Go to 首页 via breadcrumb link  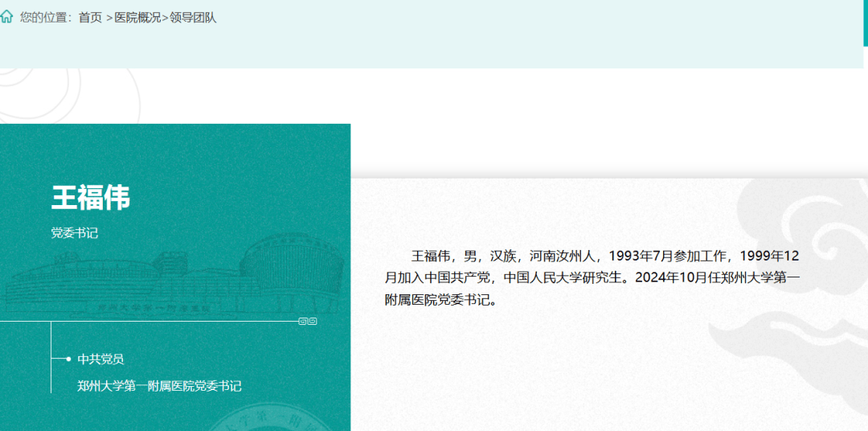tap(90, 18)
